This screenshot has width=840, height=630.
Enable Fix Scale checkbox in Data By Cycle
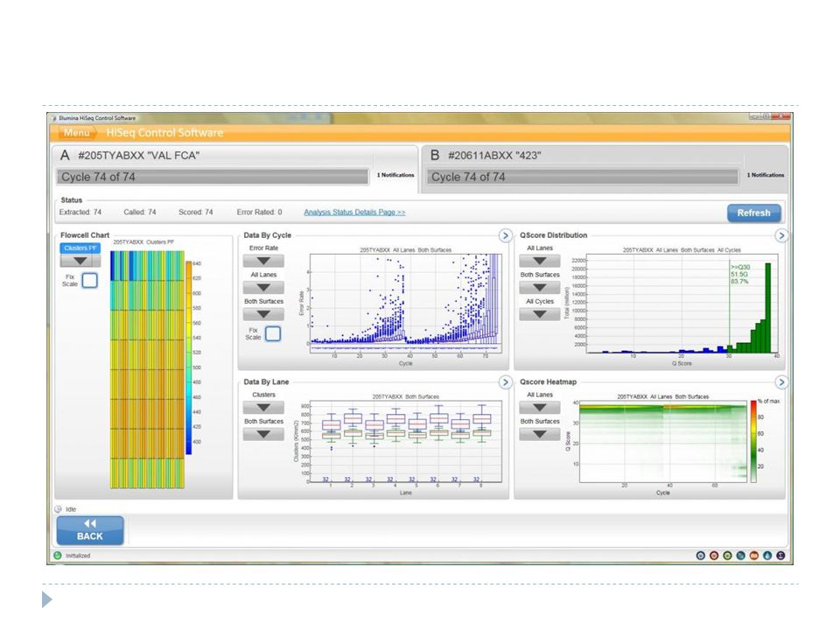click(x=273, y=333)
